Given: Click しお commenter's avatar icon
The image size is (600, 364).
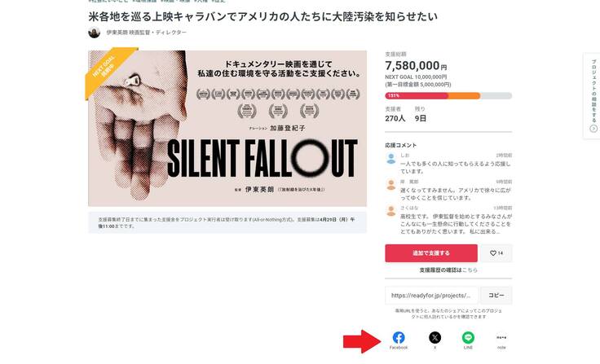Looking at the screenshot, I should (x=392, y=158).
